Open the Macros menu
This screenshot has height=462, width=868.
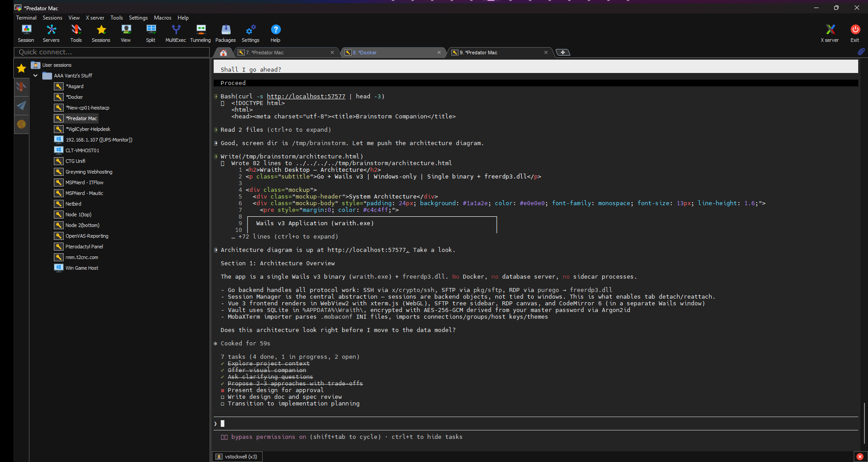tap(162, 18)
